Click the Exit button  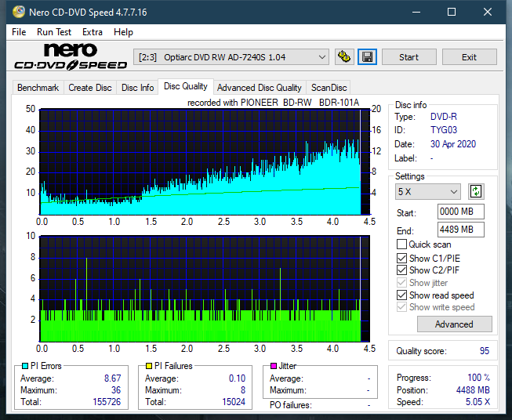click(469, 57)
